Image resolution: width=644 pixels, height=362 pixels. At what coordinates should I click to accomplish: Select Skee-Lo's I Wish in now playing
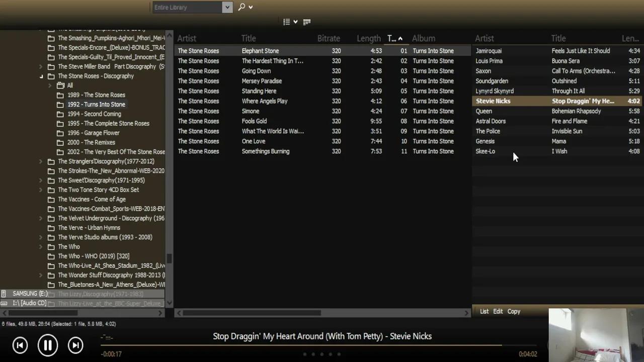coord(557,151)
